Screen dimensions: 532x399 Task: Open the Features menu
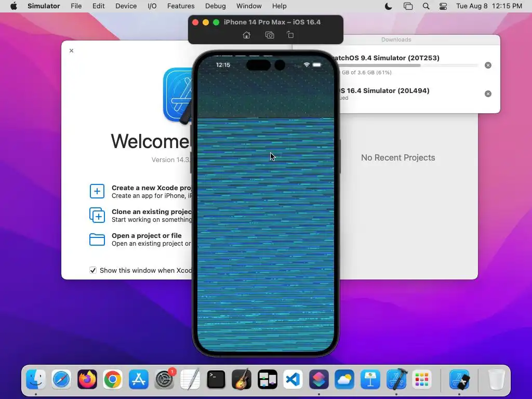(181, 6)
